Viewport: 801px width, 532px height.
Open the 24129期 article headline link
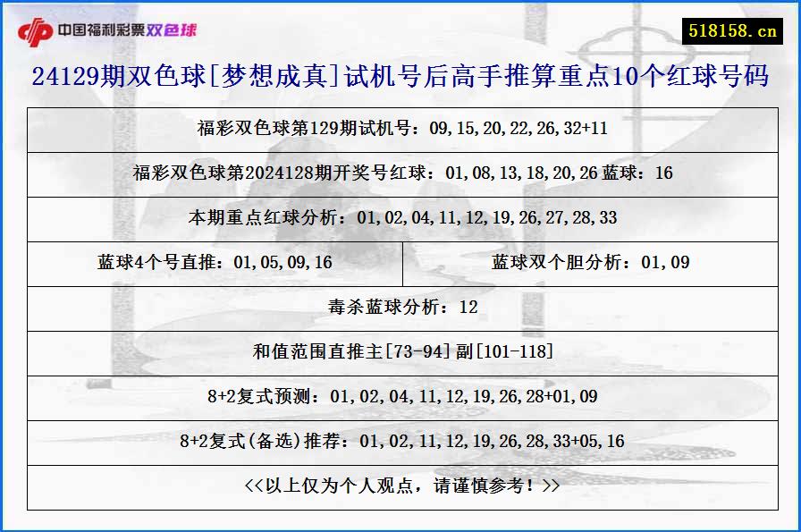click(x=400, y=79)
